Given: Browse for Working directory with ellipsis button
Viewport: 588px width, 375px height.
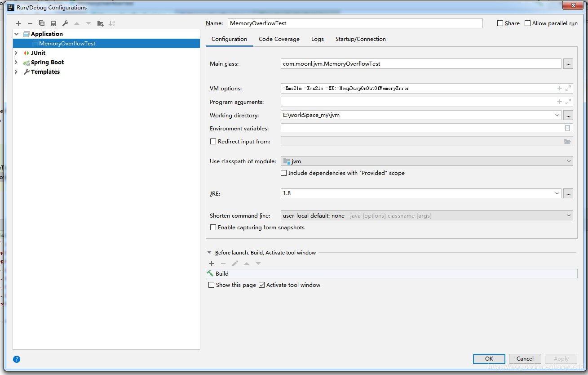Looking at the screenshot, I should pyautogui.click(x=568, y=115).
